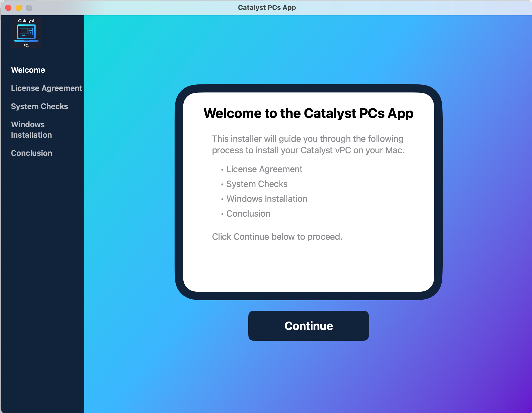Click License Agreement bullet in the card
The image size is (532, 413).
[264, 169]
